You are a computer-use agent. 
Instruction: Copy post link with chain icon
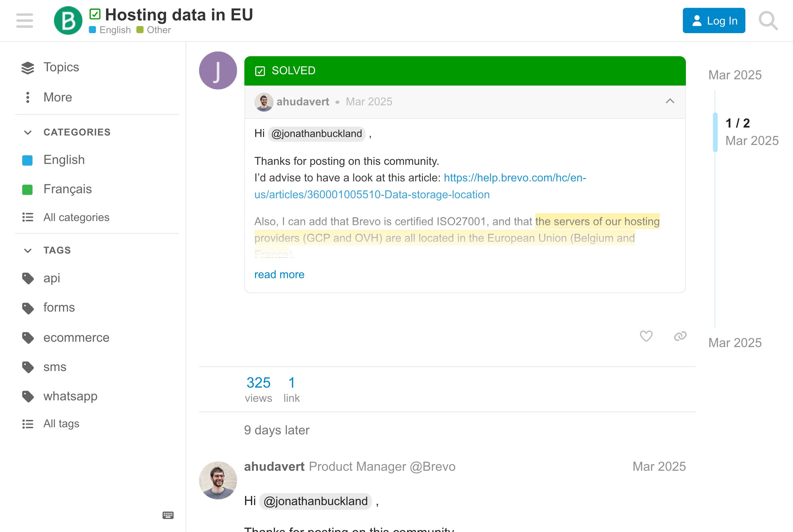[x=680, y=336]
